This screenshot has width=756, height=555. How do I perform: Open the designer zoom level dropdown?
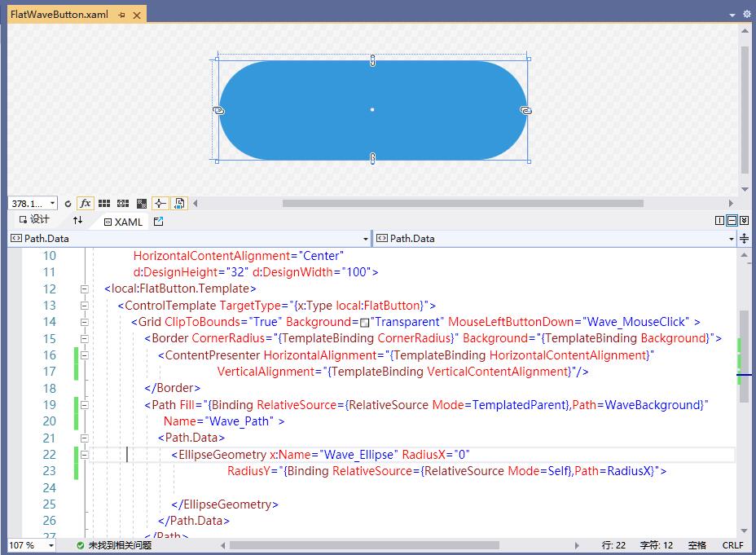(x=53, y=204)
